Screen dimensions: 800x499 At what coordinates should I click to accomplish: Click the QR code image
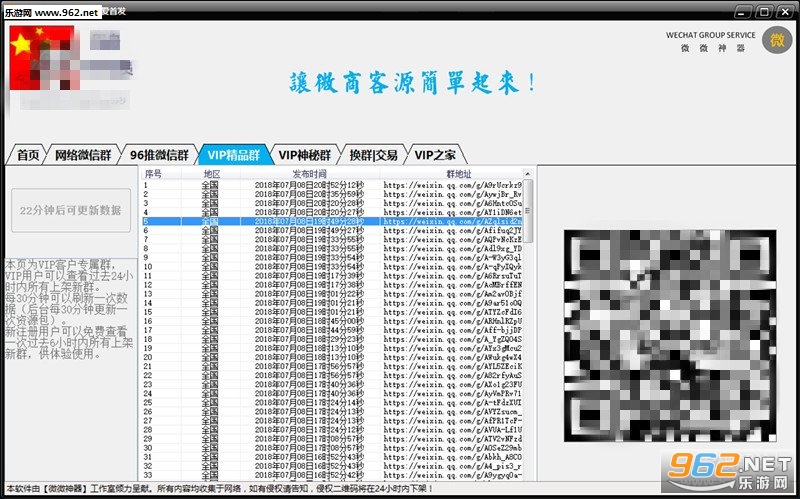click(x=670, y=336)
